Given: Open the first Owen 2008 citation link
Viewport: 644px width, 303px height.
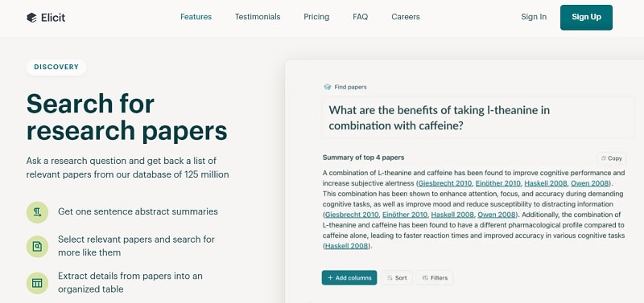Looking at the screenshot, I should pos(590,183).
